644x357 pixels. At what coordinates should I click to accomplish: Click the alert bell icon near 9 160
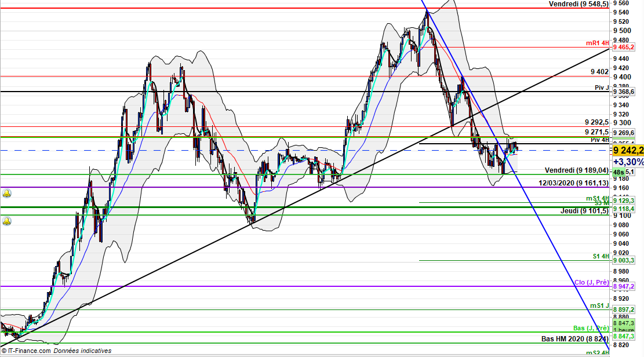pyautogui.click(x=6, y=193)
